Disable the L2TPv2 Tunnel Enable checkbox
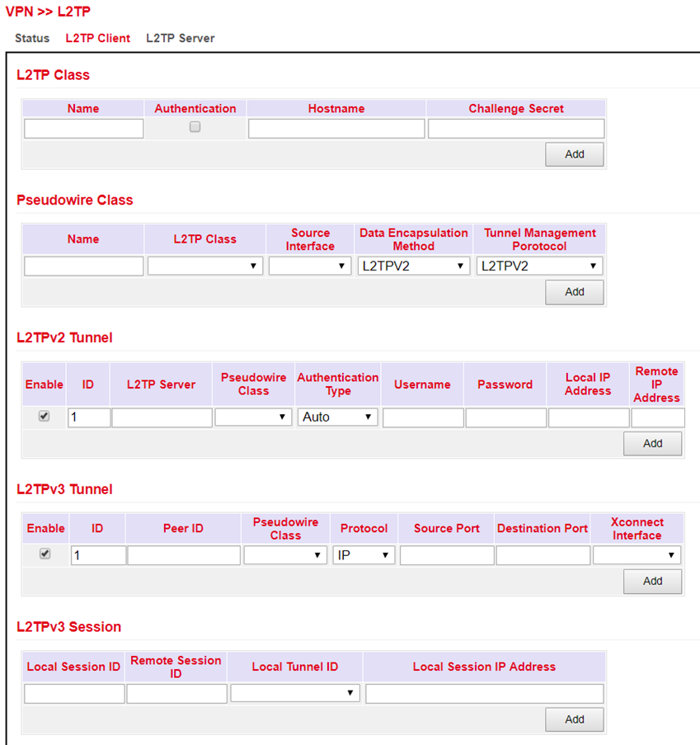700x745 pixels. (45, 417)
